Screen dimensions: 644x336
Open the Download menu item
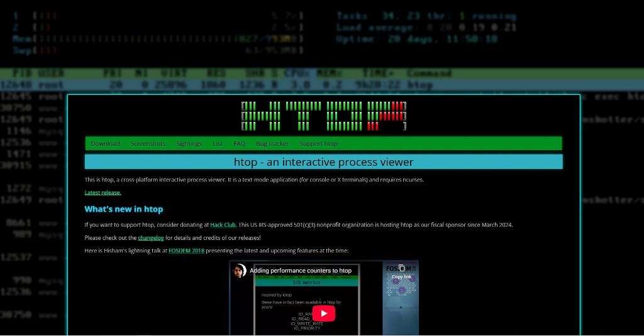tap(105, 144)
